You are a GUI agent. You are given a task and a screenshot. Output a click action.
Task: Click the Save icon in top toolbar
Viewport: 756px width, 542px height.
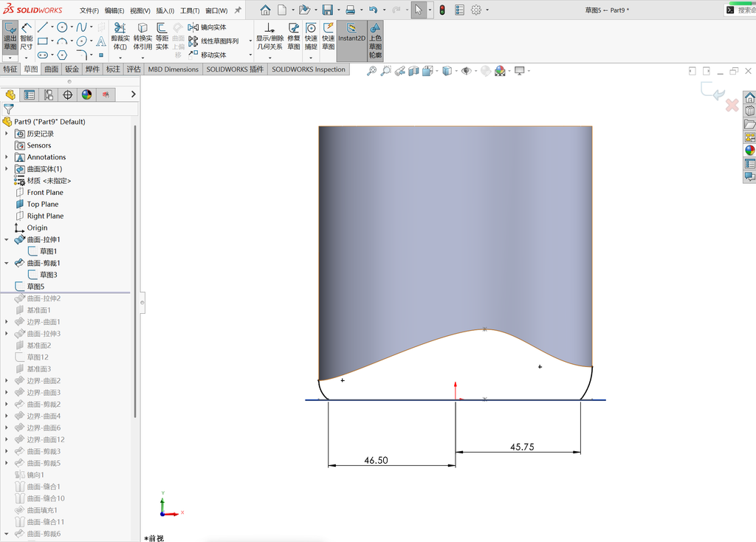point(328,10)
